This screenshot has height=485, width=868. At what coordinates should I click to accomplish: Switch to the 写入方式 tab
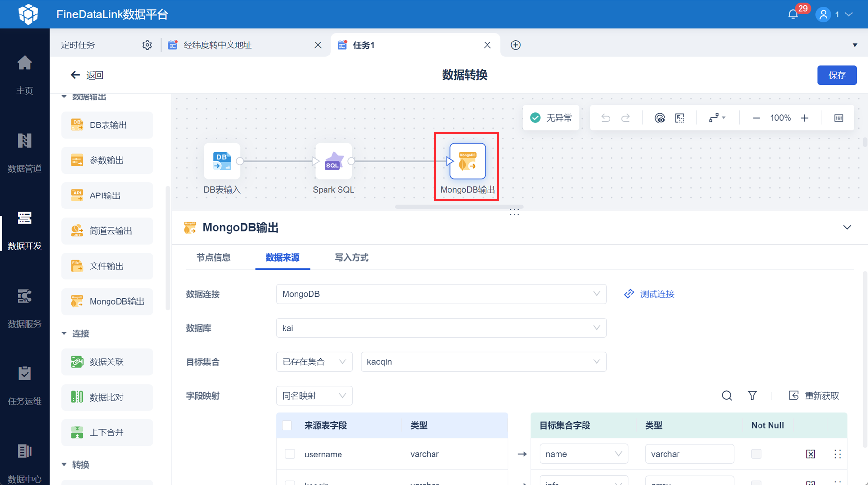pyautogui.click(x=352, y=258)
